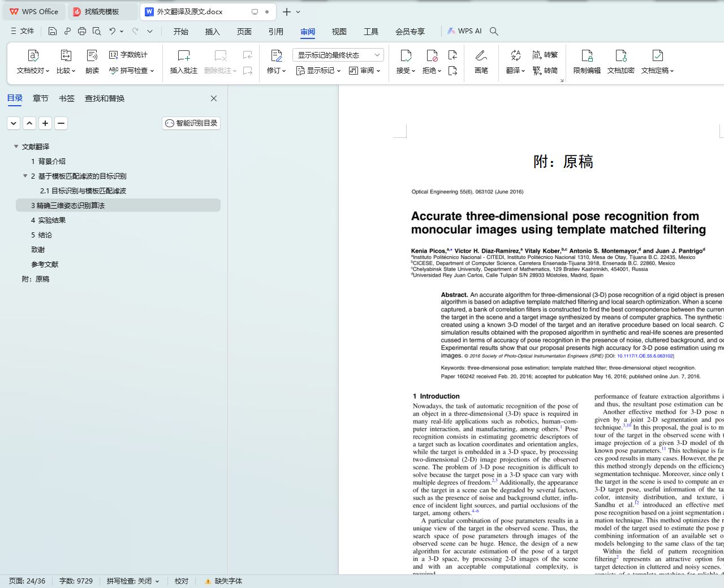Move to previous heading with up chevron
Image resolution: width=724 pixels, height=588 pixels.
point(29,123)
